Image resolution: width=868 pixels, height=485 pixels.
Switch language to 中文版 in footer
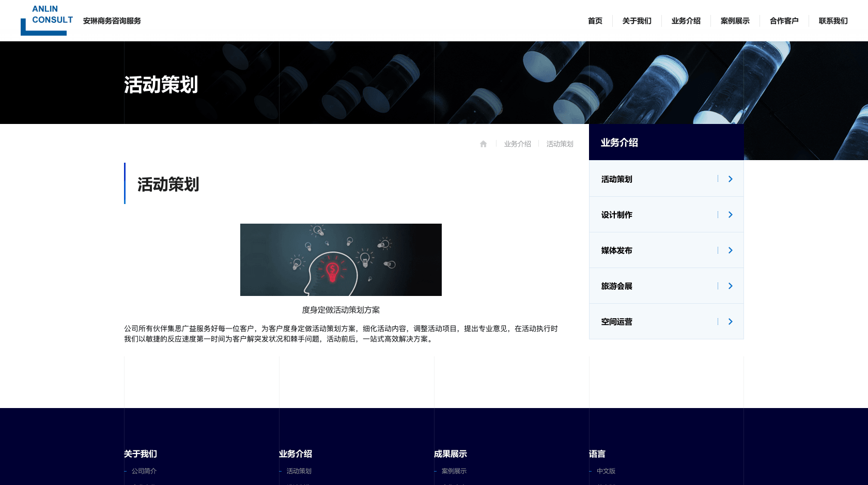click(606, 471)
